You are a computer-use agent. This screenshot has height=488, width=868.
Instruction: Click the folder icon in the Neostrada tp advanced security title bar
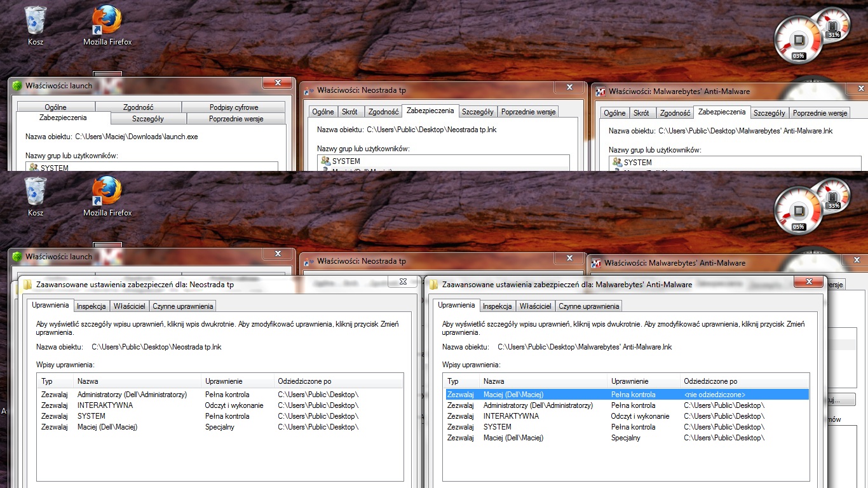[x=27, y=285]
